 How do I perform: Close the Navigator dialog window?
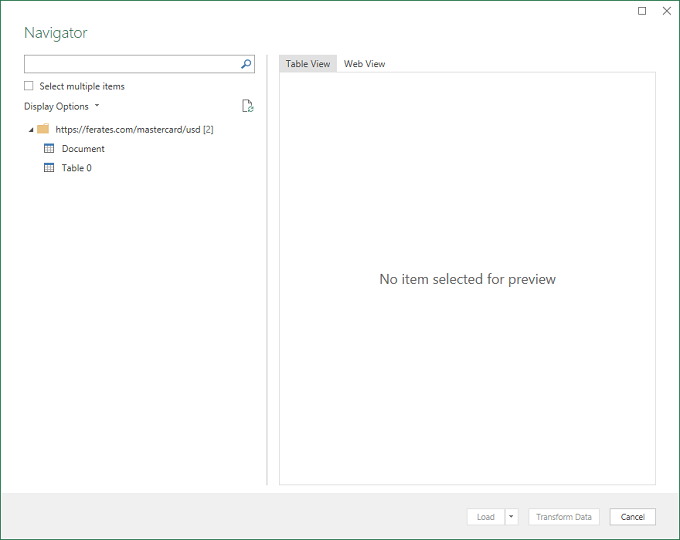(x=667, y=11)
